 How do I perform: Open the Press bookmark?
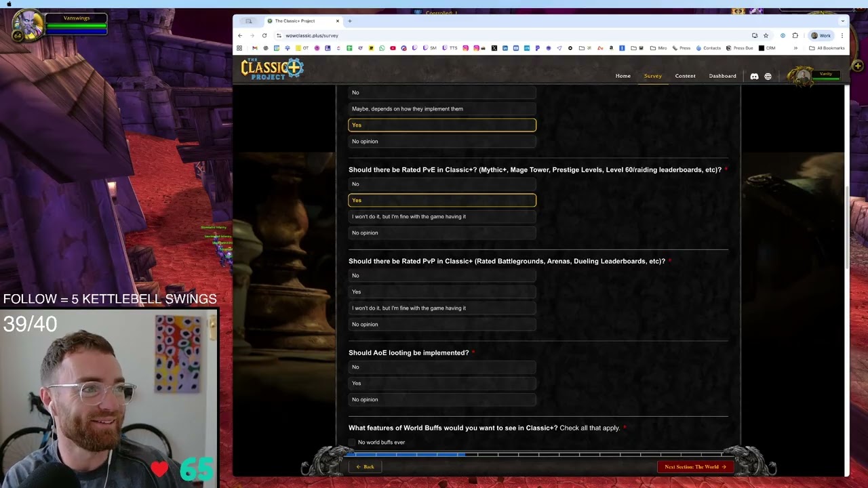[x=681, y=48]
